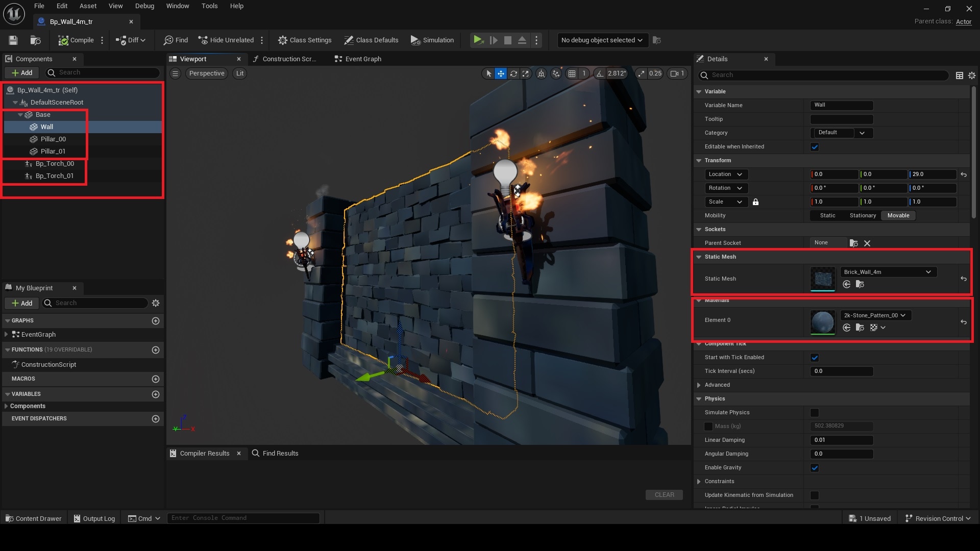Open the Perspective view dropdown
The height and width of the screenshot is (551, 980).
pos(206,73)
